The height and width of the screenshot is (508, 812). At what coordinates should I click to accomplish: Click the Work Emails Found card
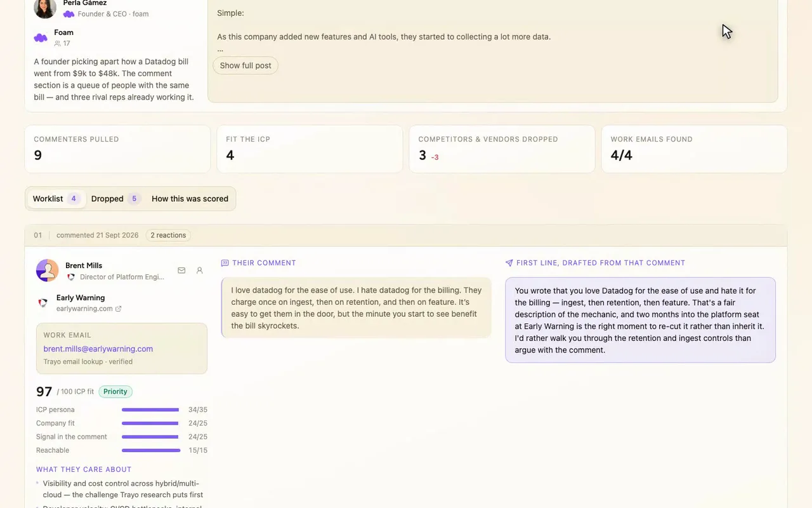point(694,149)
